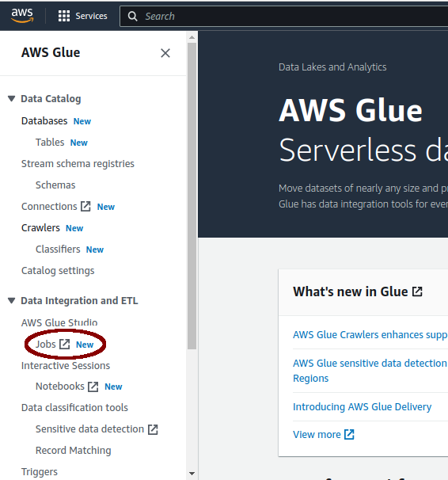Click the external icon next to What's new in Glue

[x=417, y=291]
